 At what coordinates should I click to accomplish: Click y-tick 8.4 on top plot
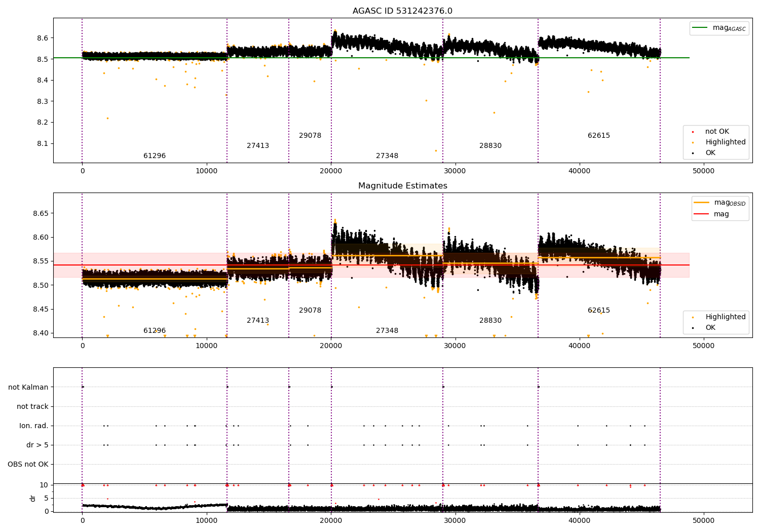click(43, 81)
